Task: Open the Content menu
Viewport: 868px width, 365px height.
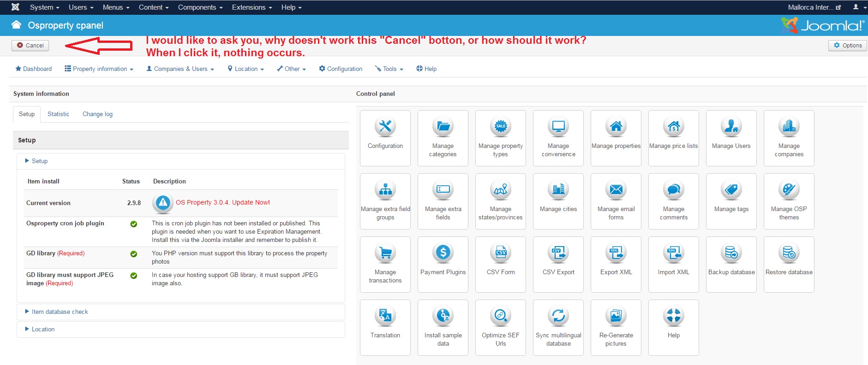Action: point(154,7)
